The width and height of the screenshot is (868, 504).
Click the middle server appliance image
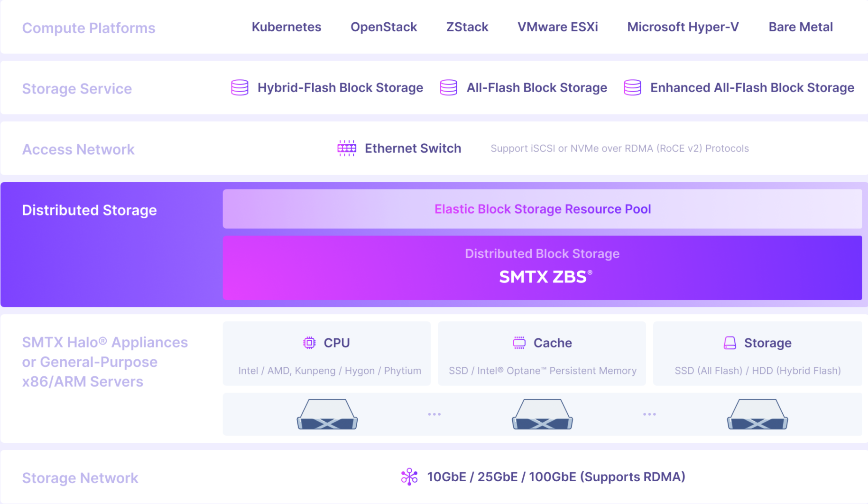point(542,414)
